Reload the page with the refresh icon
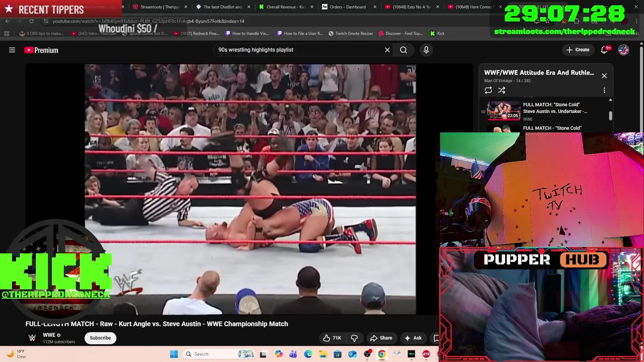This screenshot has width=644, height=362. (31, 21)
